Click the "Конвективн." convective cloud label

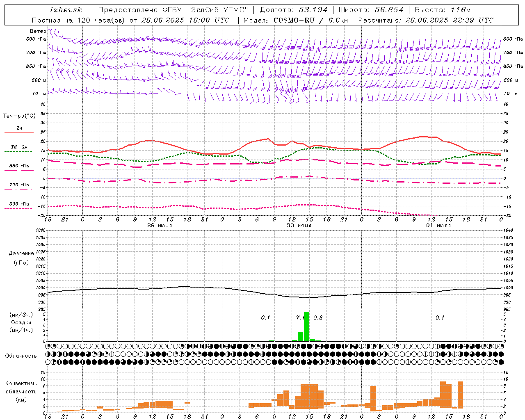tap(21, 383)
